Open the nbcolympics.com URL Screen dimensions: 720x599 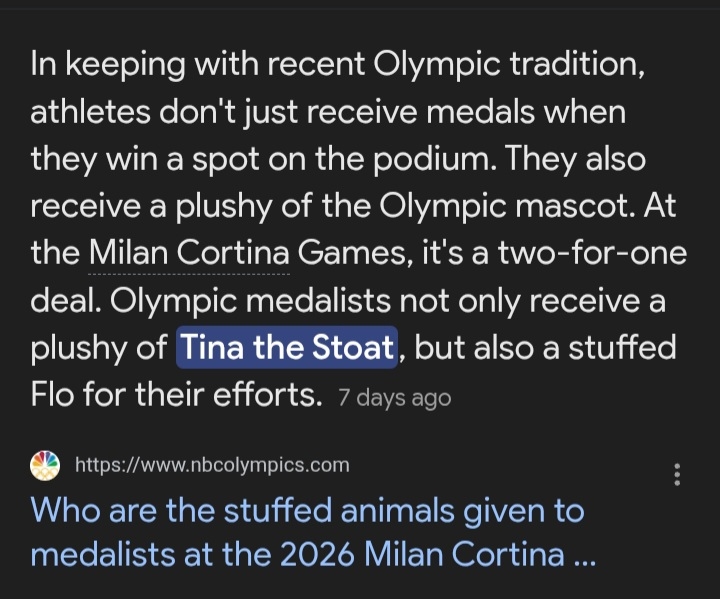pos(212,465)
